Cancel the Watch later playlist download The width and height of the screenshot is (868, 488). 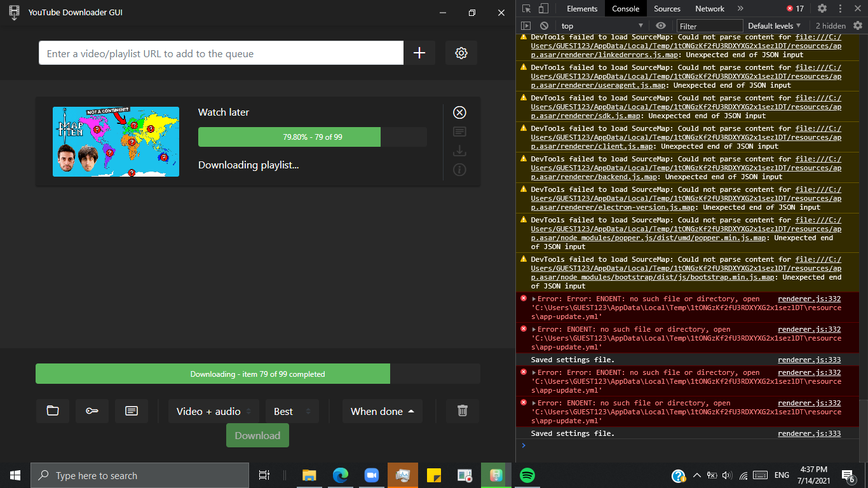click(x=459, y=112)
